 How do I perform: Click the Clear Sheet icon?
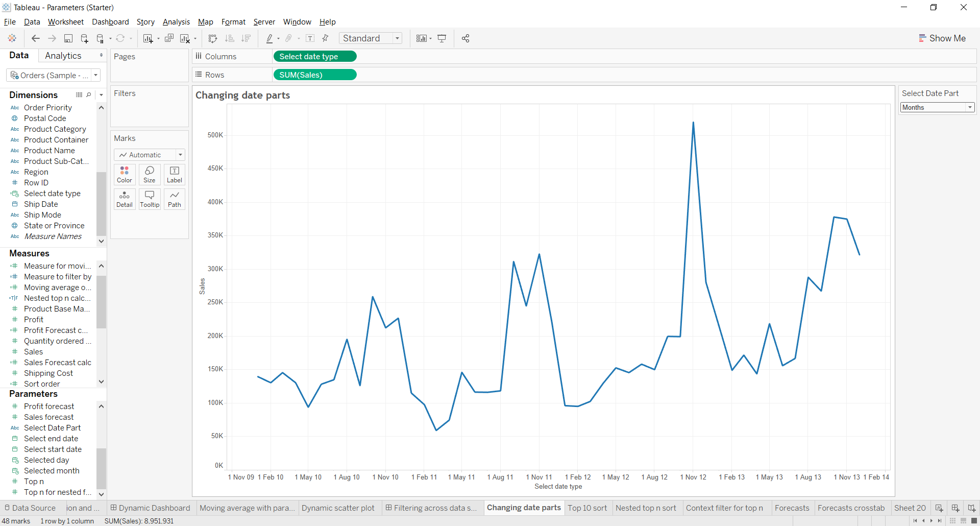click(x=185, y=38)
